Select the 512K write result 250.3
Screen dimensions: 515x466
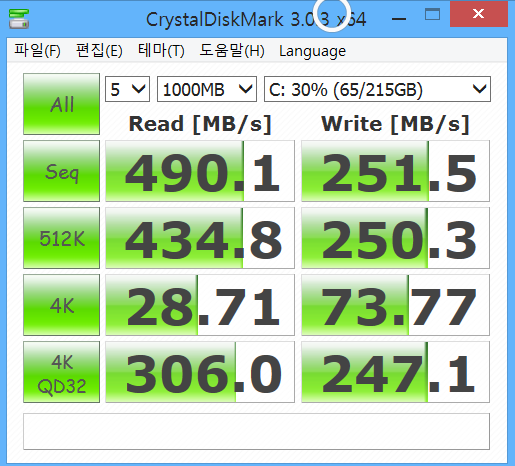point(395,238)
